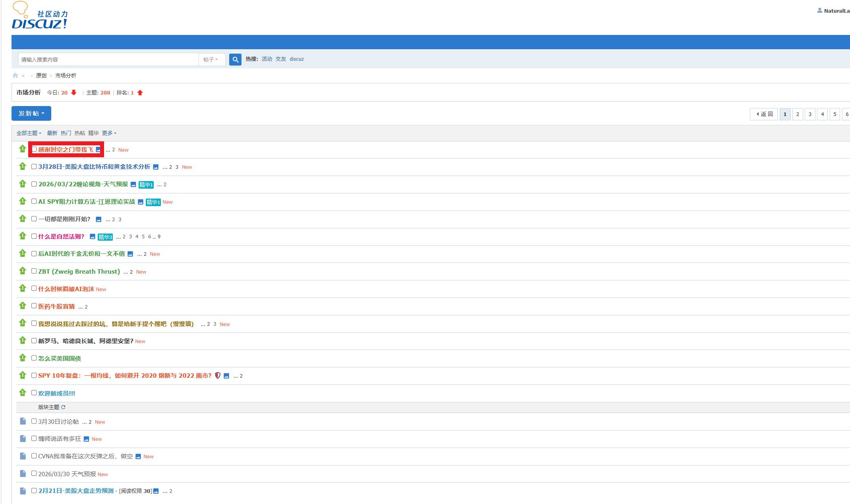Click image icon on 2026/03/22缠论视角 thread
Screen dimensions: 850x504
coord(133,185)
